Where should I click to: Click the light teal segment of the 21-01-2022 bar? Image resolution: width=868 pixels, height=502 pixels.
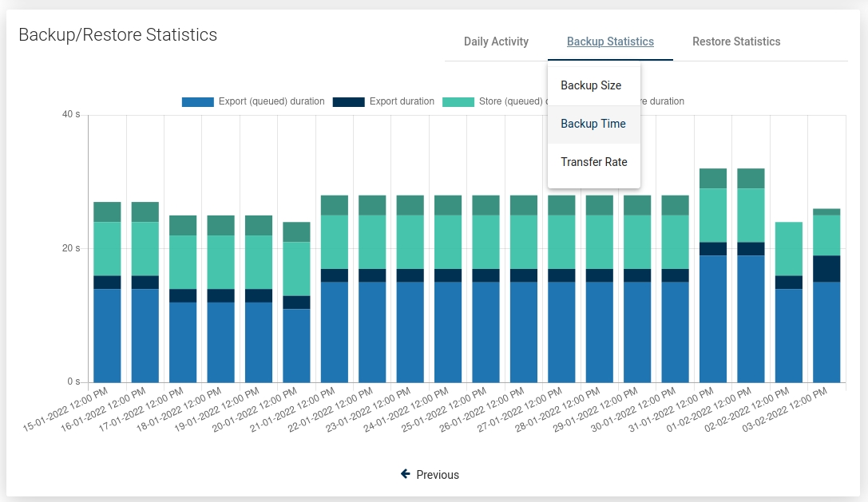click(334, 242)
